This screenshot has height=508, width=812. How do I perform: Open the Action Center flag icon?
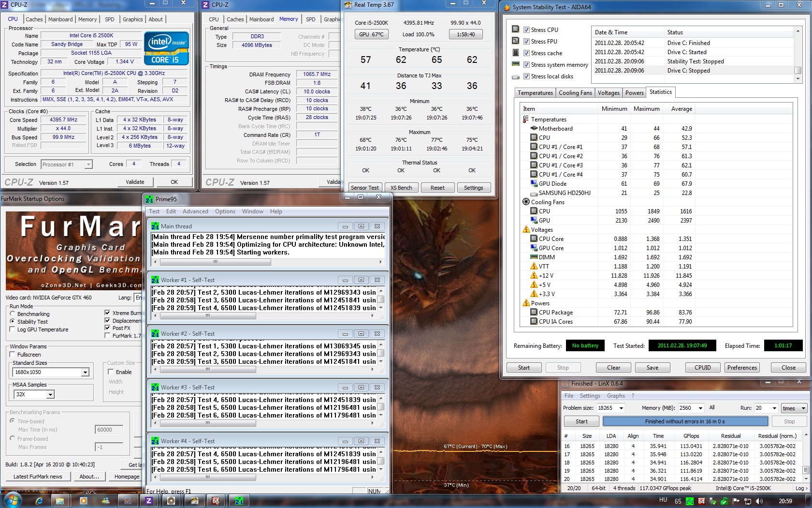coord(736,501)
